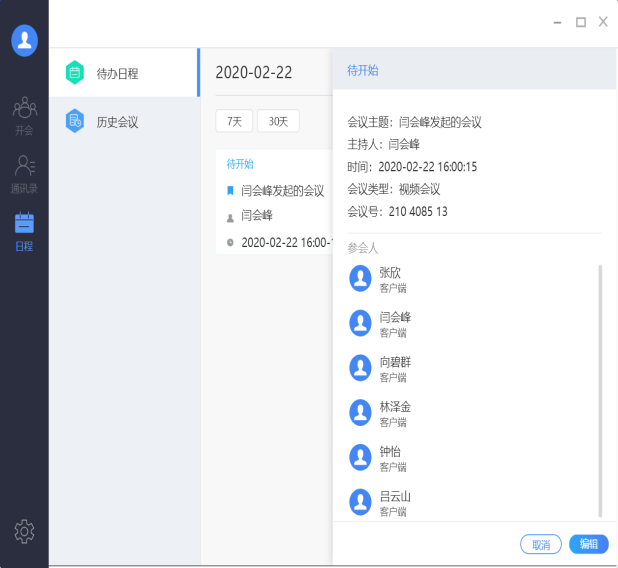Filter schedule by 30天
Viewport: 618px width, 568px height.
(278, 121)
